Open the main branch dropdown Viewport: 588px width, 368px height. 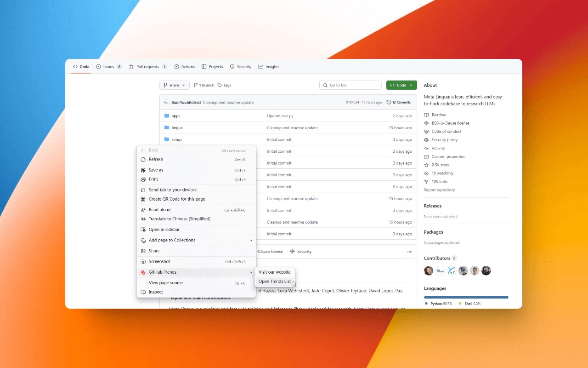pos(175,85)
